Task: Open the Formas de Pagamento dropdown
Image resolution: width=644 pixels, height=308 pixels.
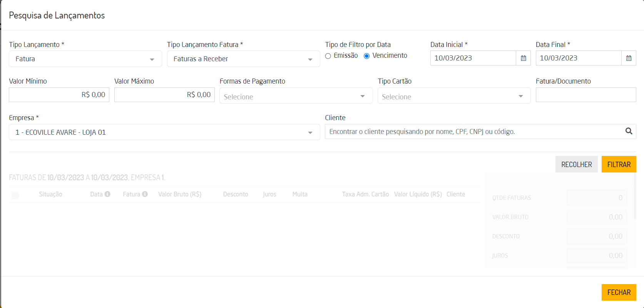Action: 296,96
